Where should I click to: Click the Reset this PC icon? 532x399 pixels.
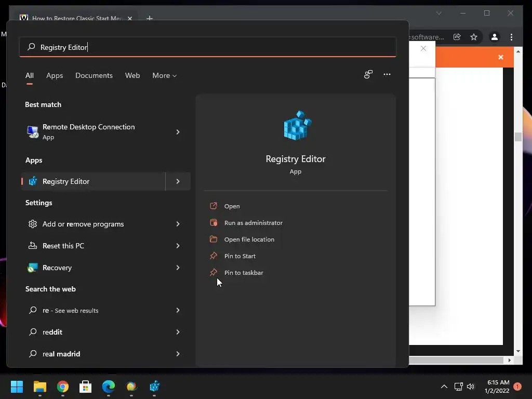[x=33, y=246]
